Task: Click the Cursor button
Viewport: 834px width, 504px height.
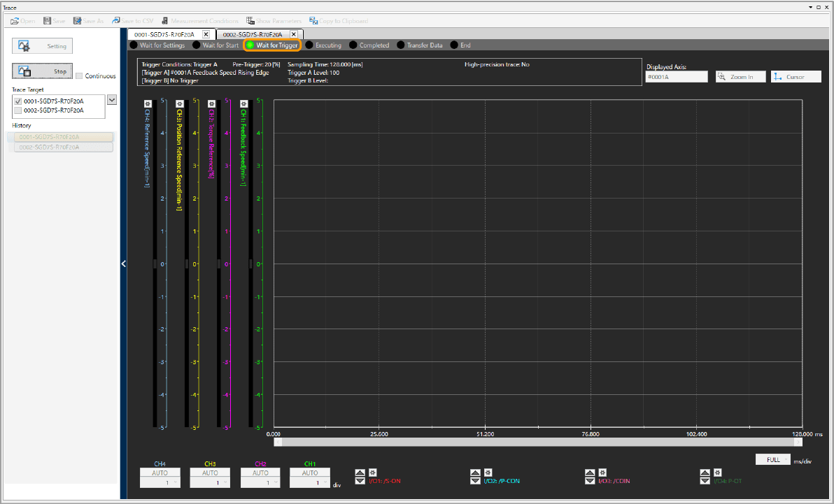Action: point(796,77)
